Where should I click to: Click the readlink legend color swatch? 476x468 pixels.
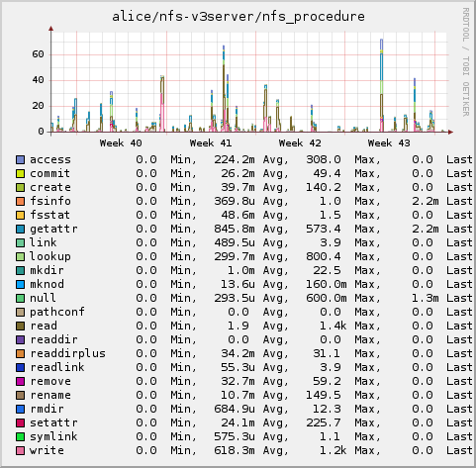point(20,368)
